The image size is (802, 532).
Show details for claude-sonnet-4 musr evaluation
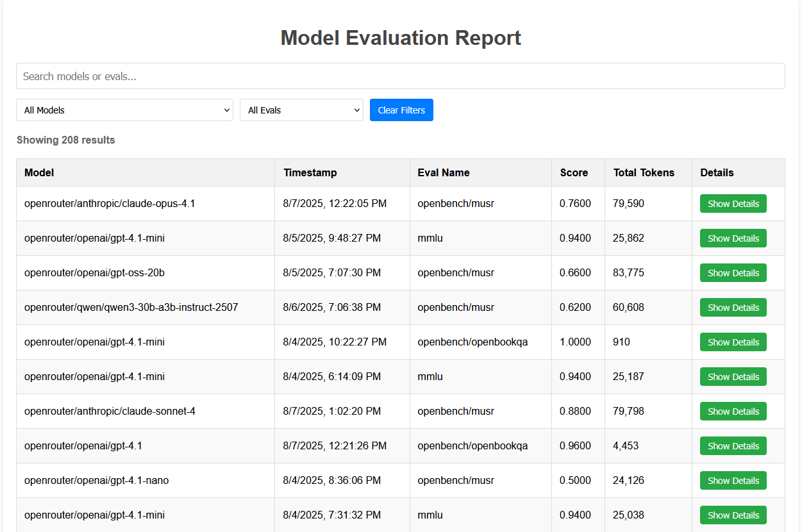733,411
